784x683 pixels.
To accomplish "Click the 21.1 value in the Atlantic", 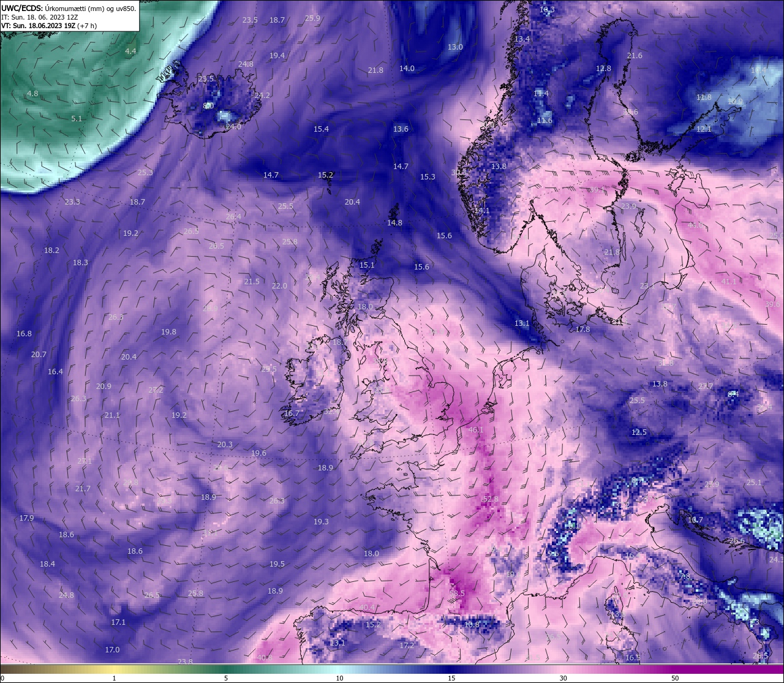I will point(112,415).
